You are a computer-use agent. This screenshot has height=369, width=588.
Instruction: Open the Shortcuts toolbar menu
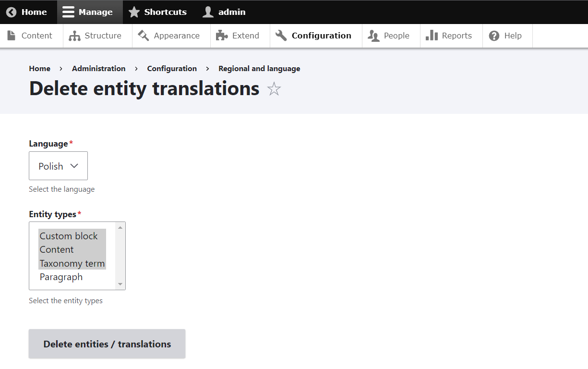tap(159, 12)
